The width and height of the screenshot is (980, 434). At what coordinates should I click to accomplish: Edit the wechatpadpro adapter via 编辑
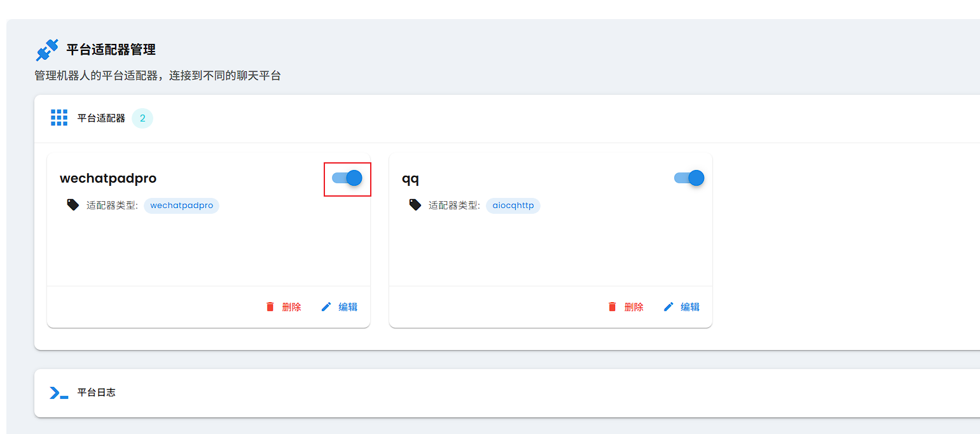point(340,307)
